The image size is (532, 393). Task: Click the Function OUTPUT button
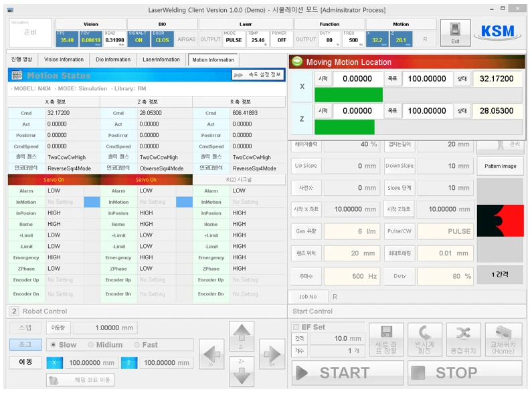(306, 39)
